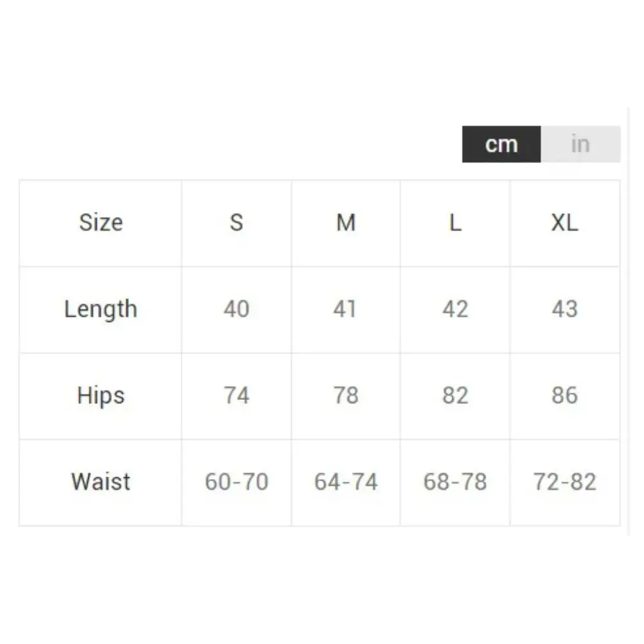This screenshot has width=644, height=644.
Task: Click the hips value 86
Action: coord(565,395)
